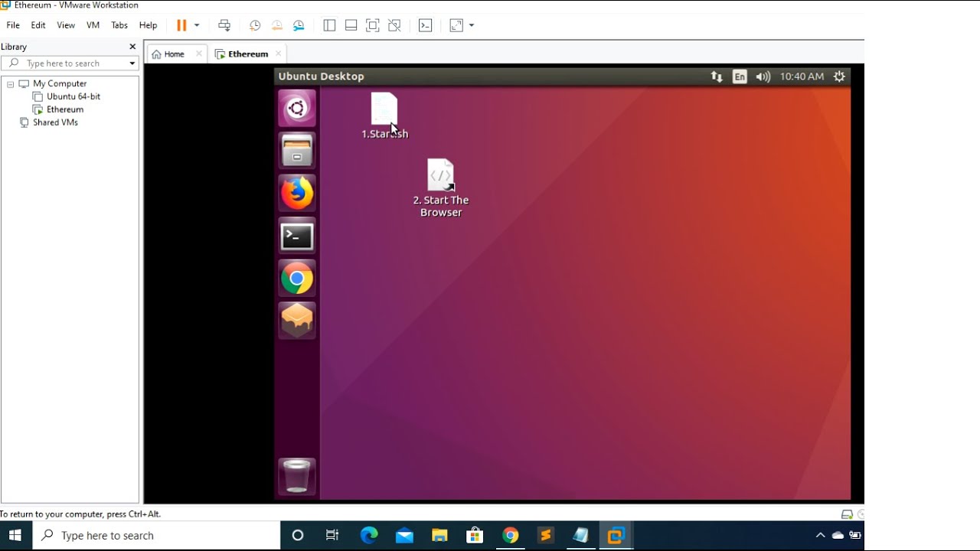This screenshot has height=551, width=980.
Task: Switch to Chrome on the Windows taskbar
Action: 510,536
